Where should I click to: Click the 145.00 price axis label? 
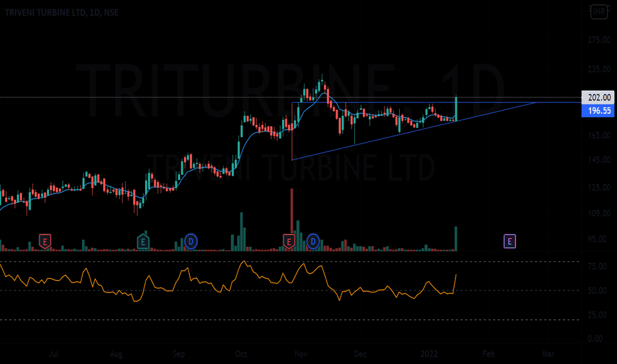tap(599, 159)
